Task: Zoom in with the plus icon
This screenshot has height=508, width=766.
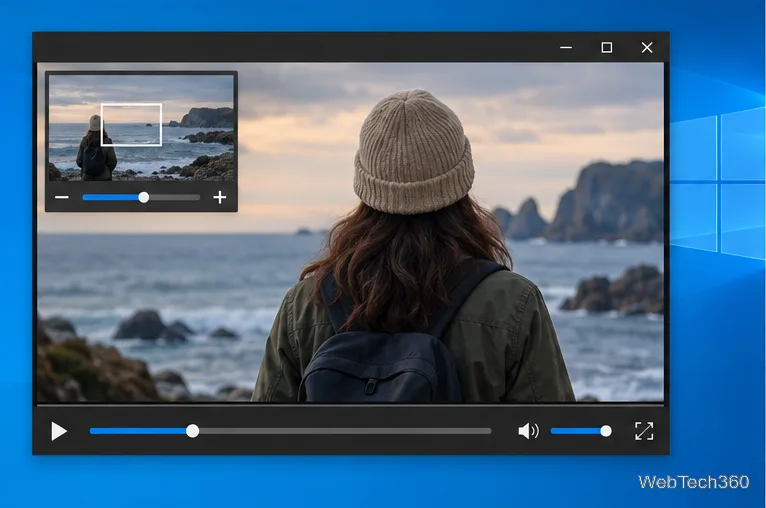Action: (220, 197)
